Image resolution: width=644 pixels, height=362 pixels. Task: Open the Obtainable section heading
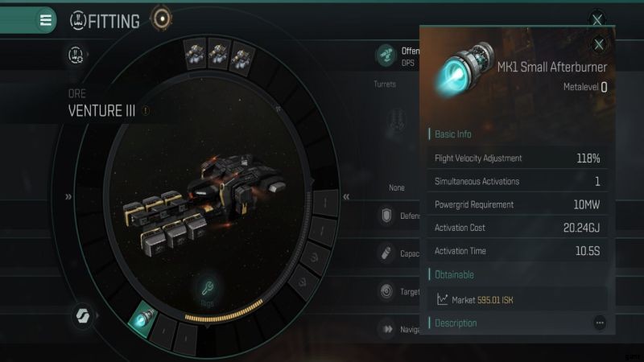point(454,274)
